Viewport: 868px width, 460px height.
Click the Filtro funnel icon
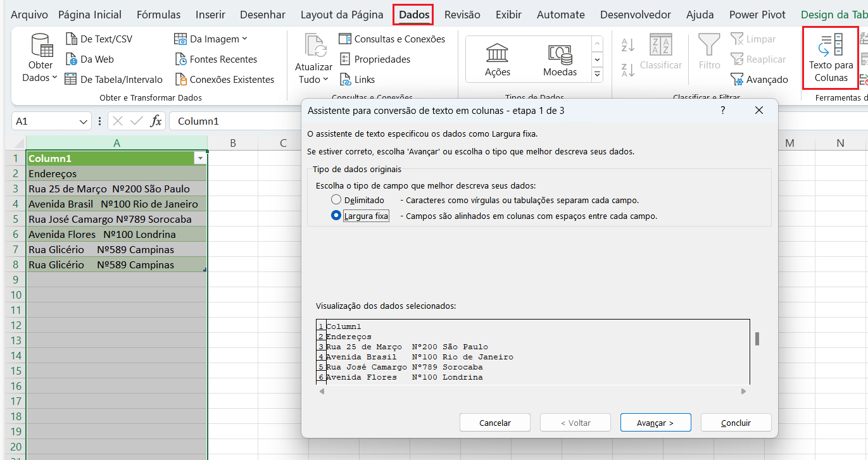pyautogui.click(x=709, y=46)
